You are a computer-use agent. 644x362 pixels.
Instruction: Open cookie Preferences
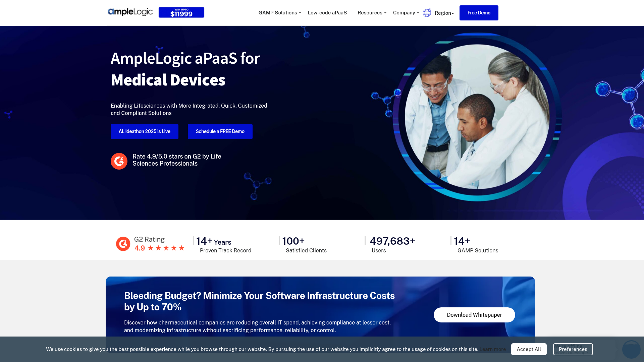573,349
